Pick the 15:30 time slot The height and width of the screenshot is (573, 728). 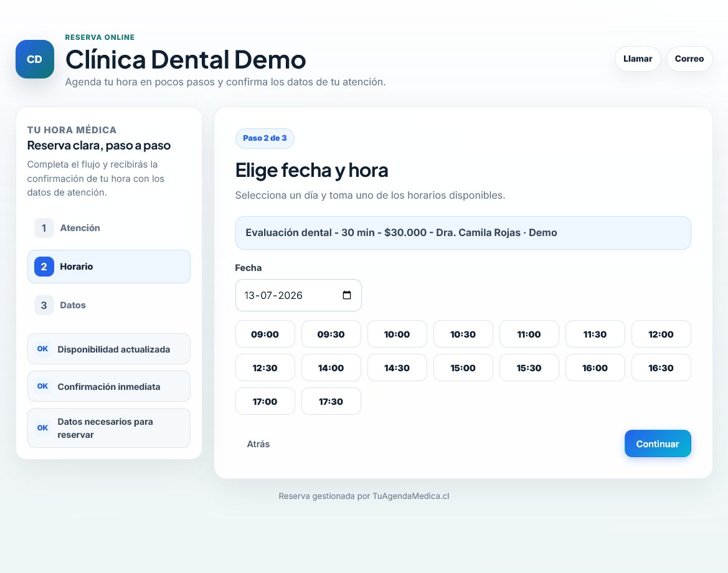point(529,367)
